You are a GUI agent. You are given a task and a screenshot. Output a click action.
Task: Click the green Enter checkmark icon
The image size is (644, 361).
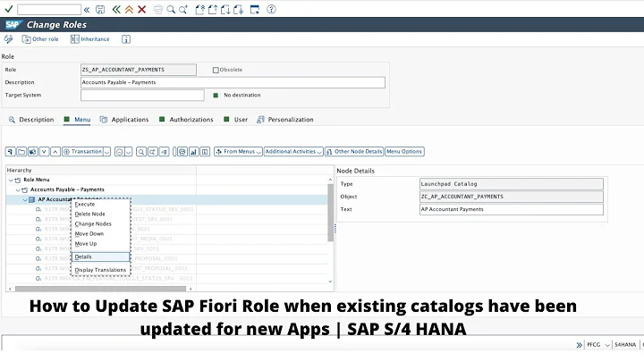point(9,9)
